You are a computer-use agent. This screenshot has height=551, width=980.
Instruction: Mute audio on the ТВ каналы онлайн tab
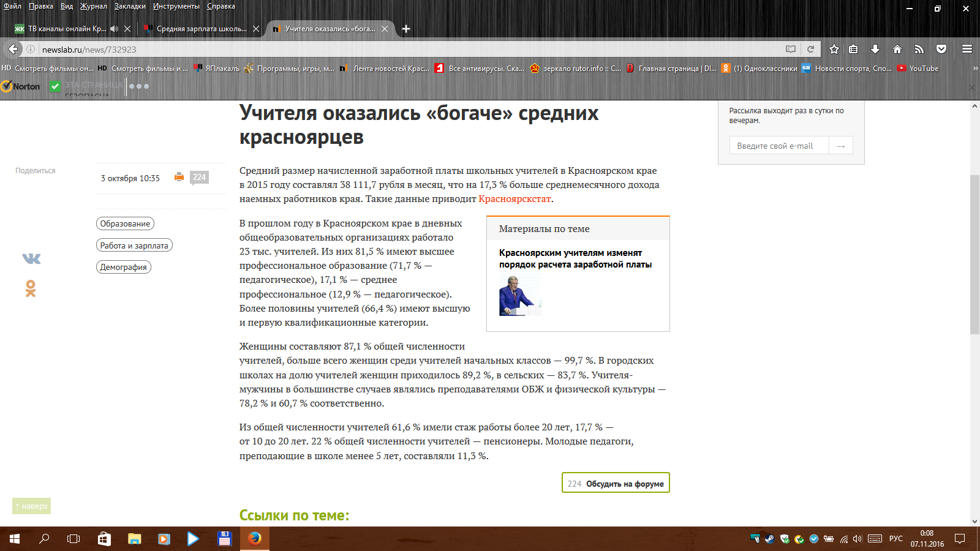(x=114, y=29)
